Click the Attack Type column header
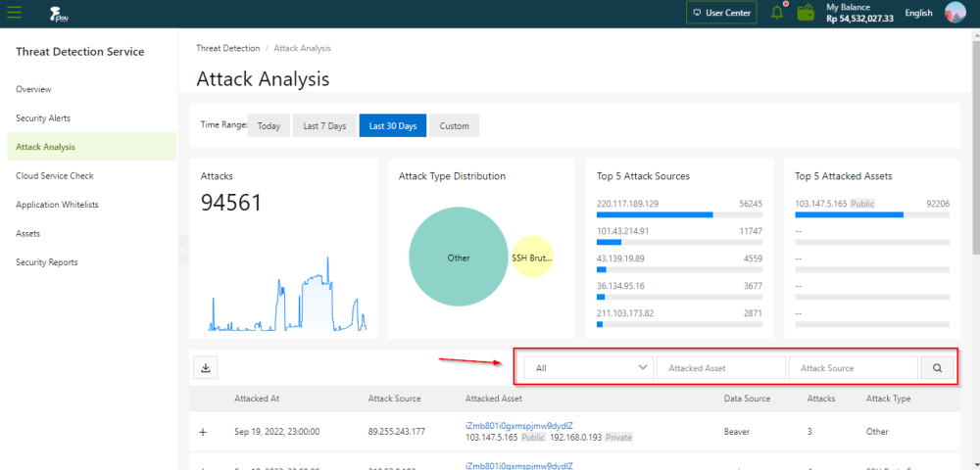The width and height of the screenshot is (980, 470). click(x=888, y=399)
